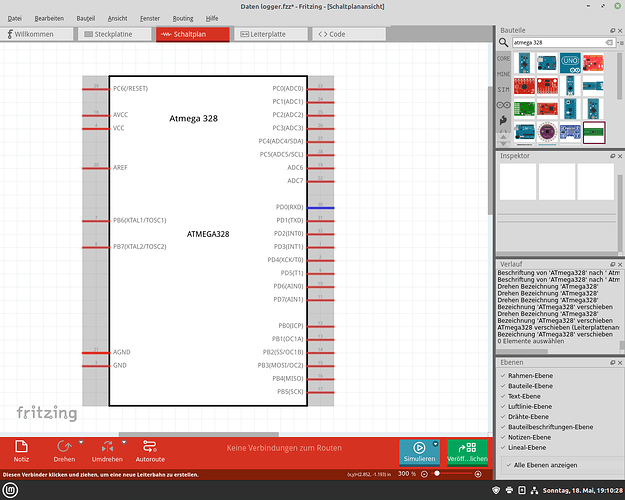Start Autoroute from the bottom toolbar
This screenshot has height=500, width=625.
tap(150, 447)
